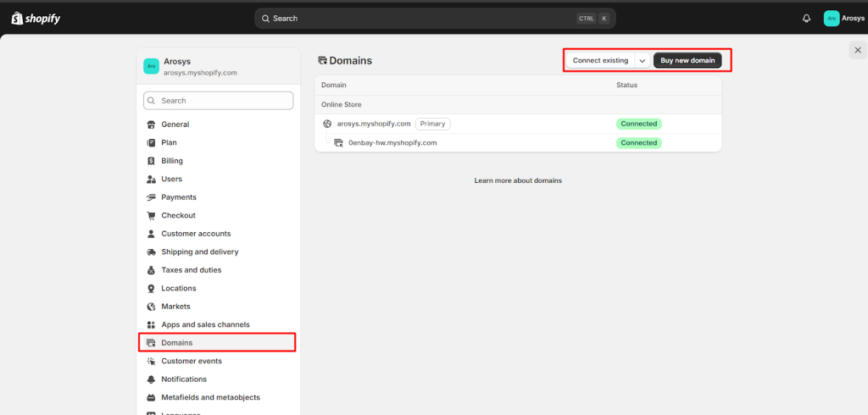This screenshot has height=415, width=868.
Task: Click the Checkout cart icon in sidebar
Action: 152,216
